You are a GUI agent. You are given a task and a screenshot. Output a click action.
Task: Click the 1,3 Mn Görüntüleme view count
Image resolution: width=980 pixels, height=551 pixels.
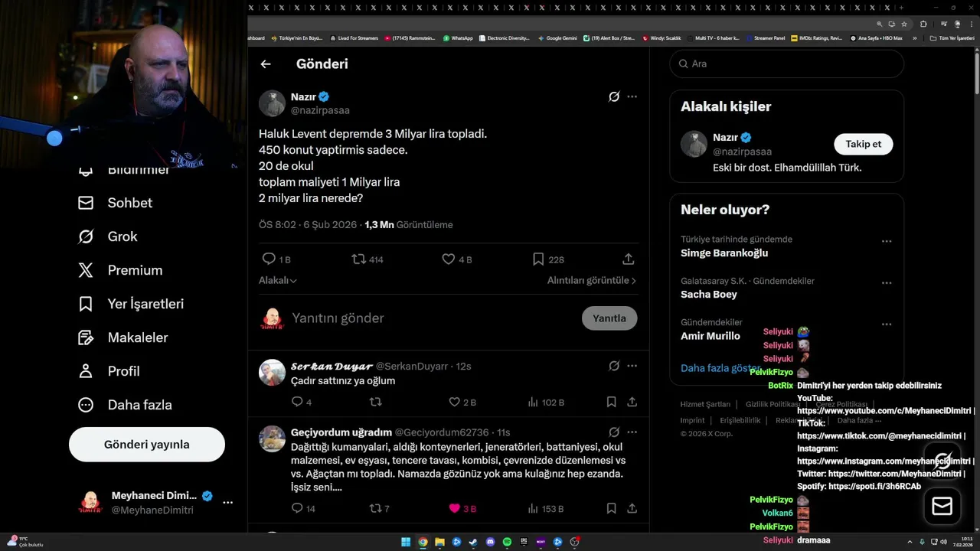(x=409, y=225)
